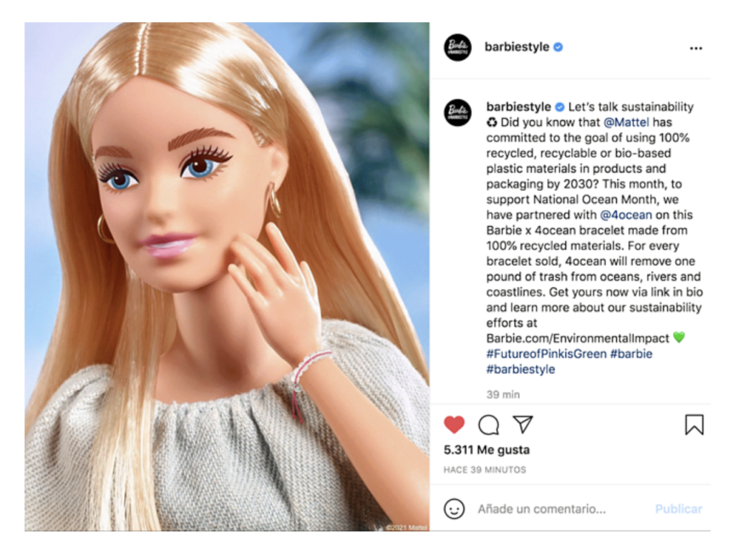The image size is (733, 560).
Task: Open the #FutureofPinkisGreen hashtag
Action: (546, 353)
